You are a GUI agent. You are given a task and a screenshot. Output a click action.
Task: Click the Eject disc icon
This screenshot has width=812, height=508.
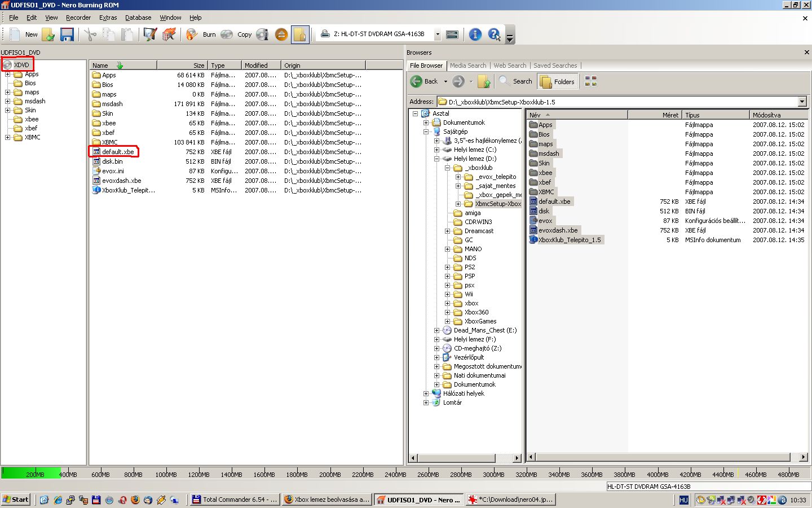(x=281, y=34)
